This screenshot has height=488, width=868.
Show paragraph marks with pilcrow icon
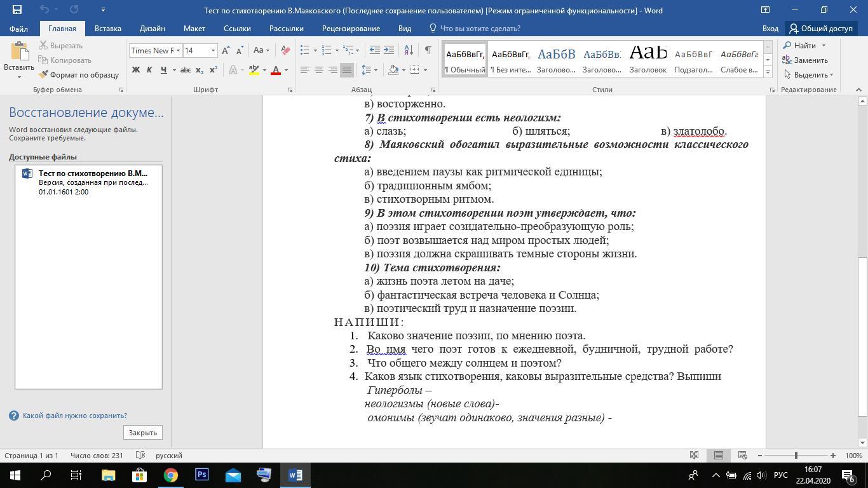(428, 50)
